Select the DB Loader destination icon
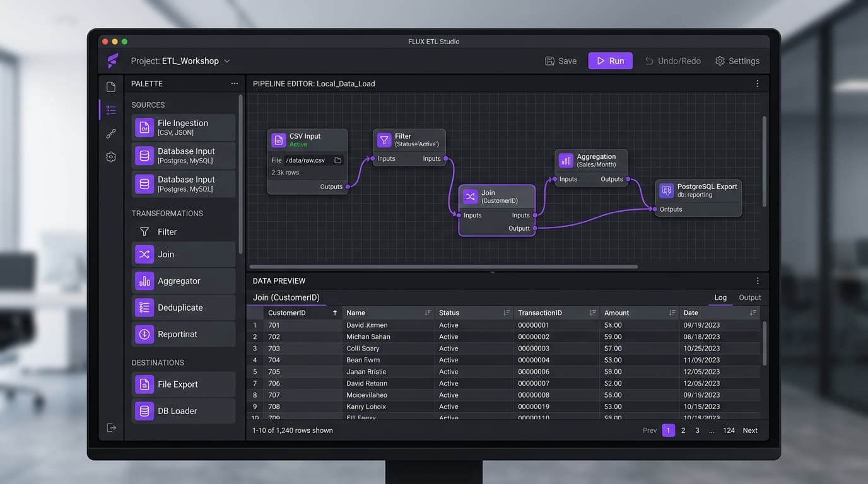Viewport: 868px width, 484px height. click(x=144, y=411)
